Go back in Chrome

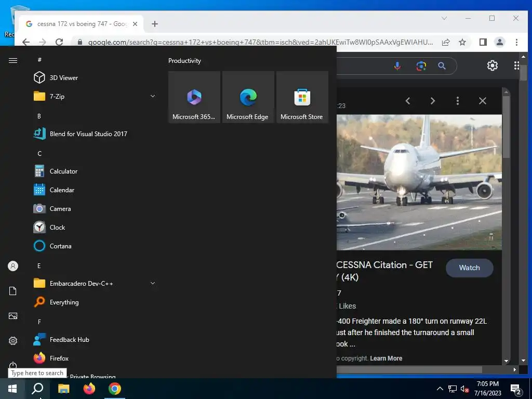tap(26, 42)
